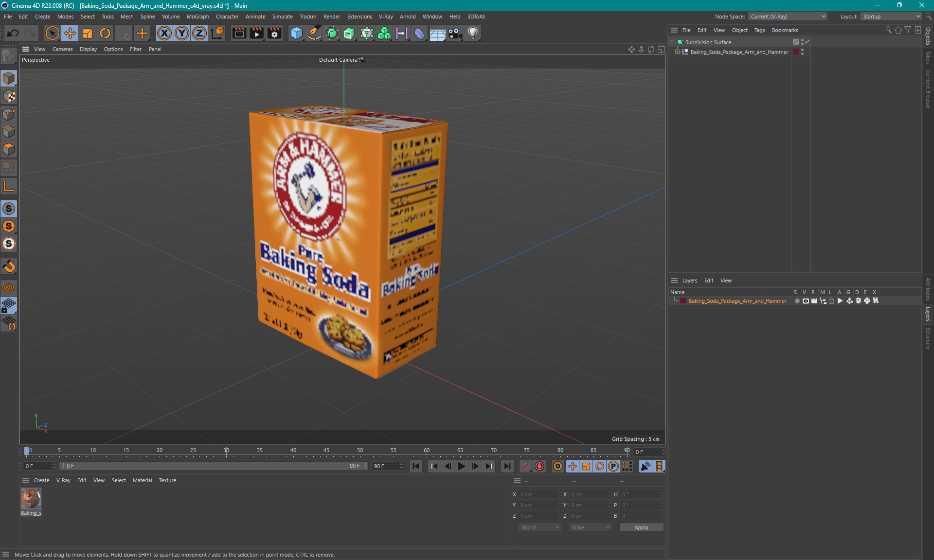Open the World coordinate dropdown
Viewport: 934px width, 560px height.
tap(539, 527)
